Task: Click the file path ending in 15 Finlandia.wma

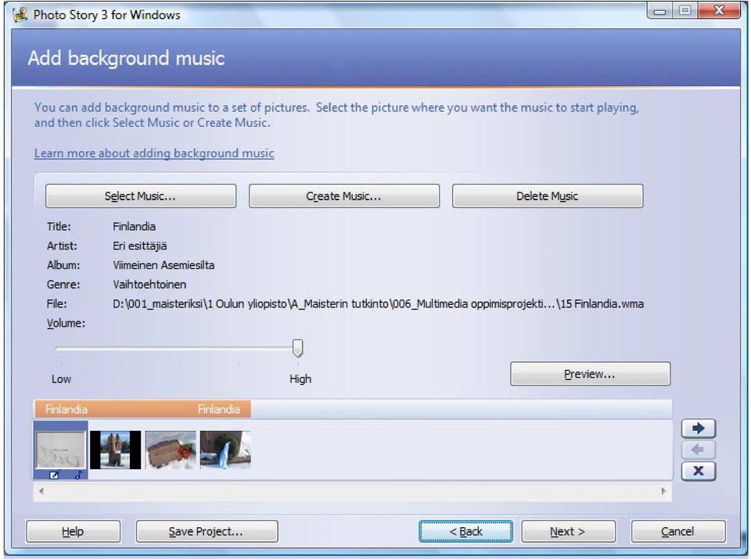Action: [x=378, y=303]
